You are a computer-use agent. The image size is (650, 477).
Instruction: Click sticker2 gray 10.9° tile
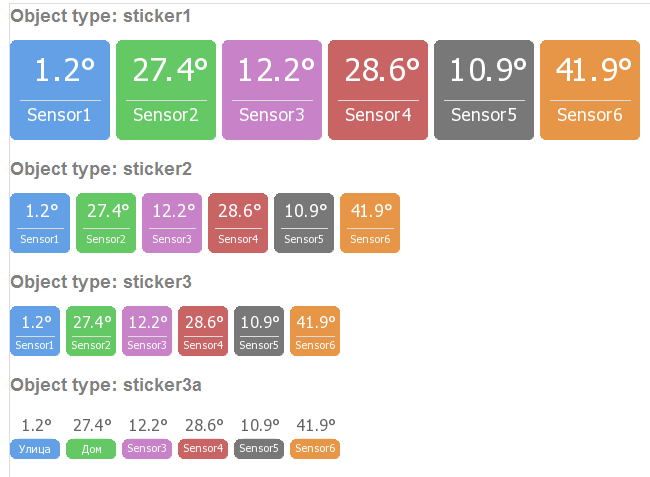click(304, 222)
